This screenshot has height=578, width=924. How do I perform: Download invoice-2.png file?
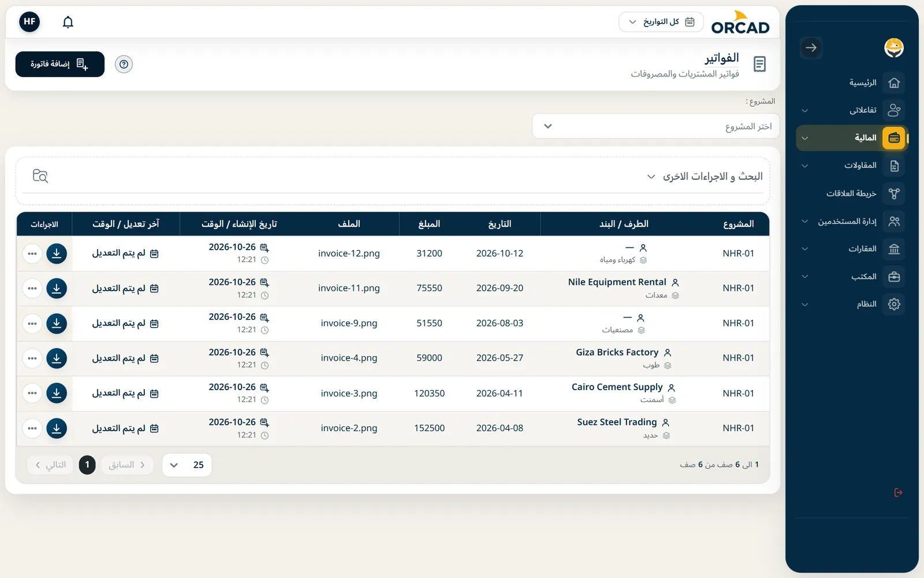click(57, 428)
